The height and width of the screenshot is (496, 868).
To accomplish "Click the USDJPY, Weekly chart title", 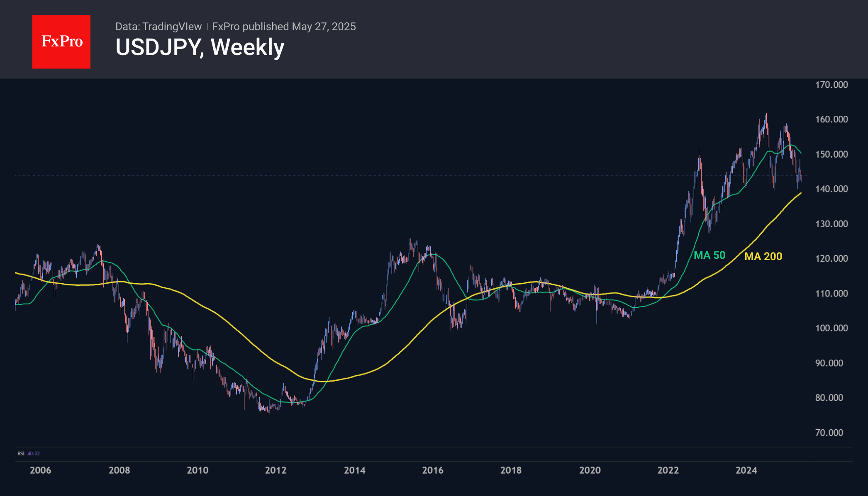I will pyautogui.click(x=200, y=47).
